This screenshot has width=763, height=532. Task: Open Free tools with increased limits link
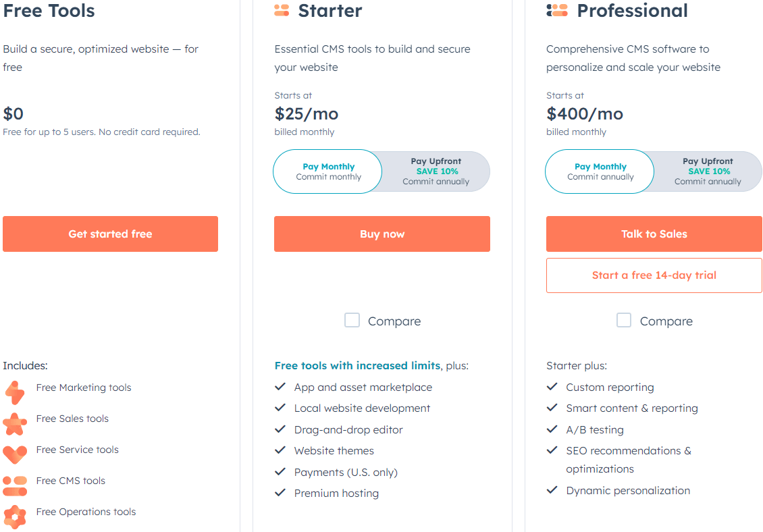tap(357, 366)
